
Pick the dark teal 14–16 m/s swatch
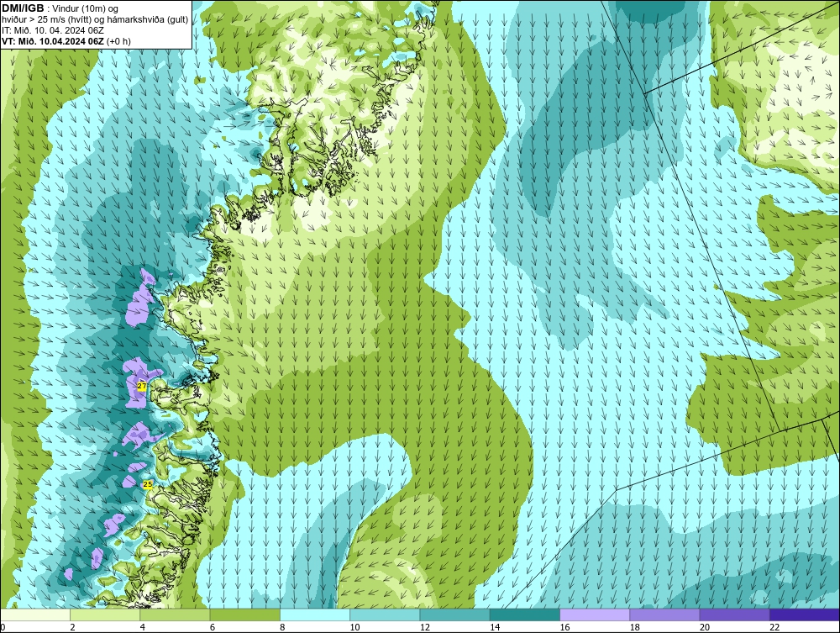pyautogui.click(x=524, y=615)
